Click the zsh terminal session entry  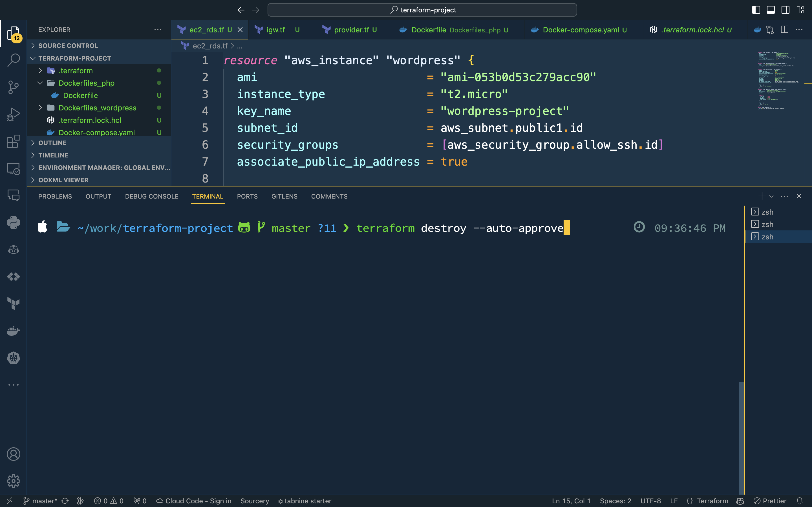point(767,212)
